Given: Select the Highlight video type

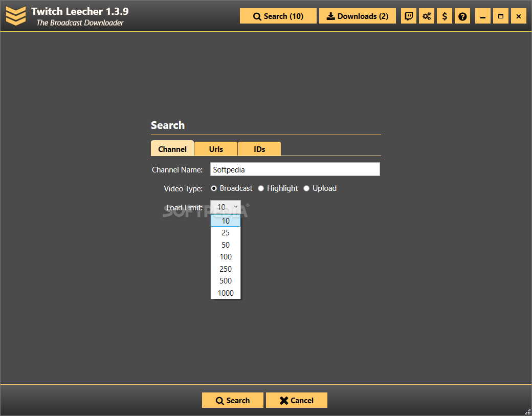Looking at the screenshot, I should (278, 188).
